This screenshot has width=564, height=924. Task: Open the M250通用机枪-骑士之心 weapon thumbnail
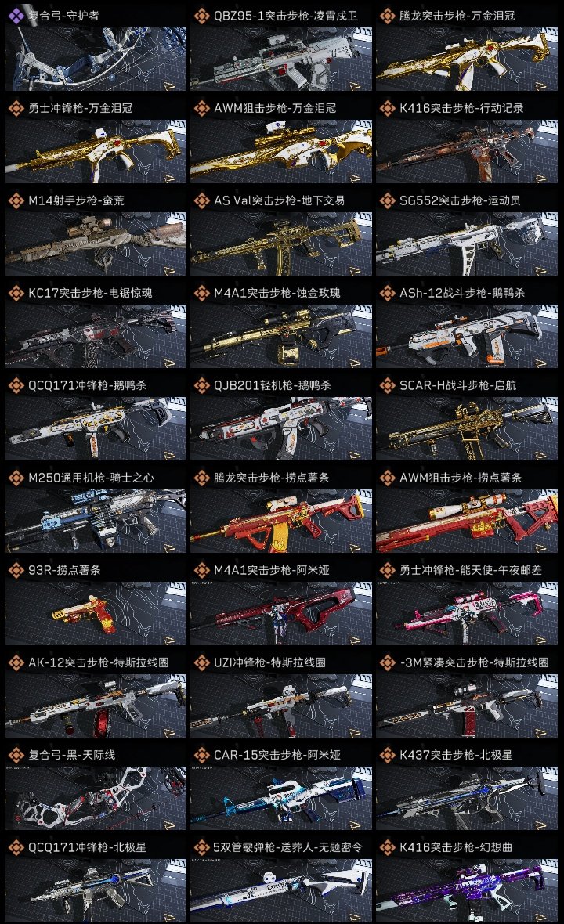click(x=96, y=521)
